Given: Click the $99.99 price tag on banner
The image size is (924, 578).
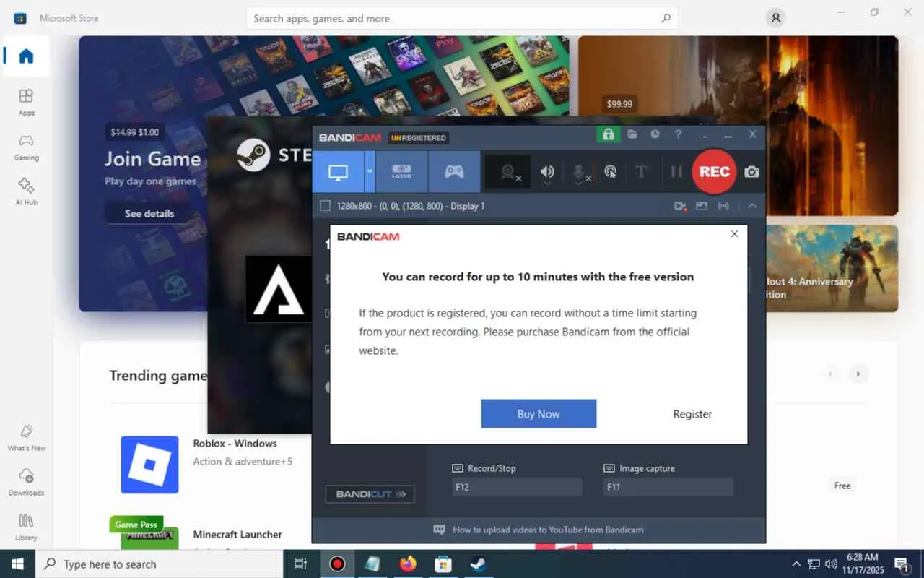Looking at the screenshot, I should pyautogui.click(x=619, y=104).
